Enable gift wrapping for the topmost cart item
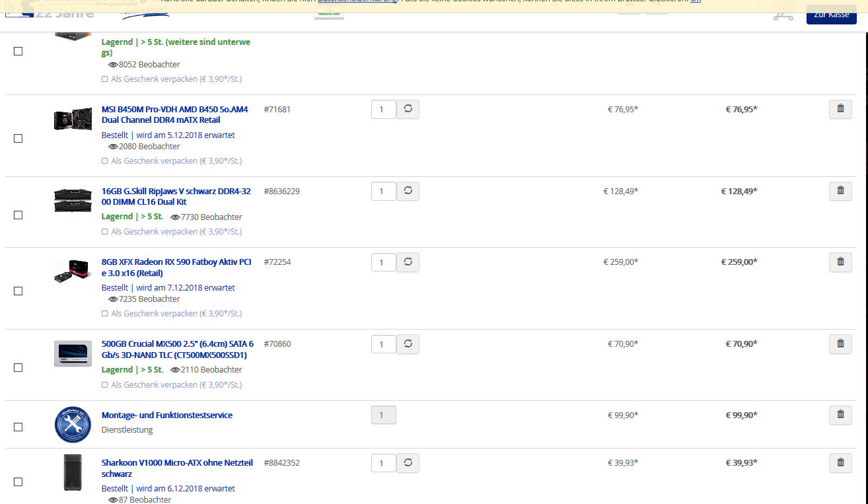 (x=104, y=79)
